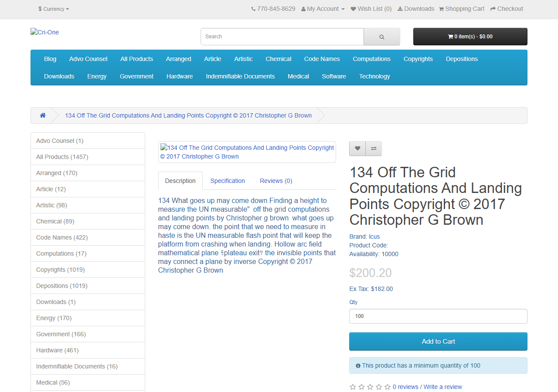Click the magnifier search button

382,37
